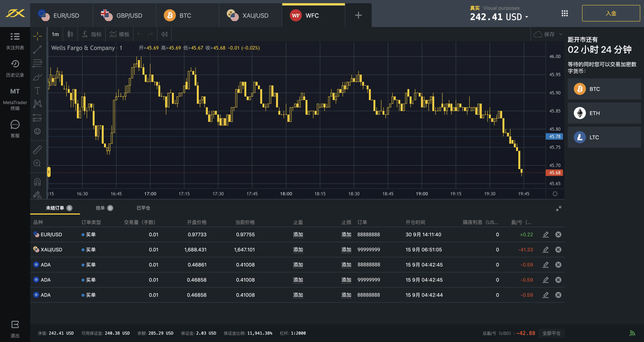Screen dimensions: 644x342
Task: Open the 已平仓 closed positions tab
Action: click(x=143, y=208)
